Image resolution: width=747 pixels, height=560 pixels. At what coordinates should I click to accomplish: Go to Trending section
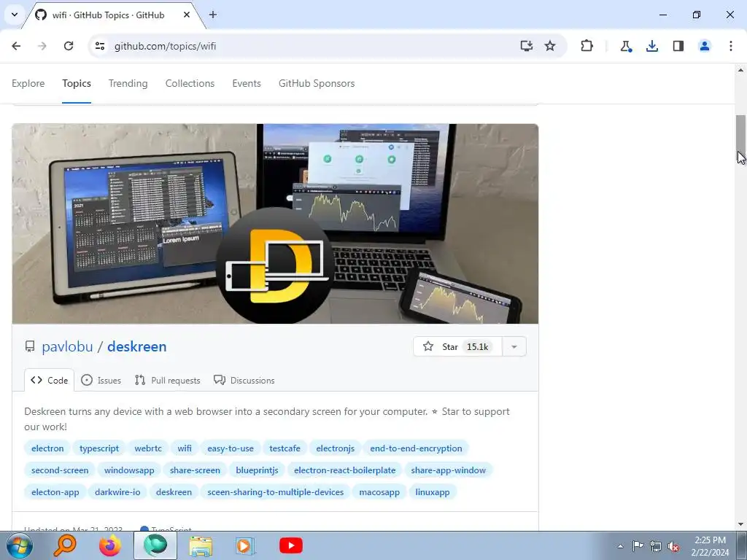[128, 83]
